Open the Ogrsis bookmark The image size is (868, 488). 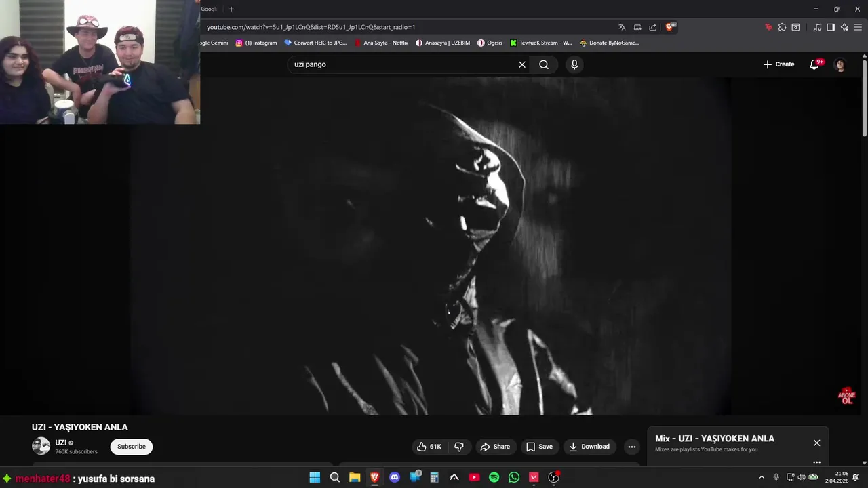[x=490, y=43]
